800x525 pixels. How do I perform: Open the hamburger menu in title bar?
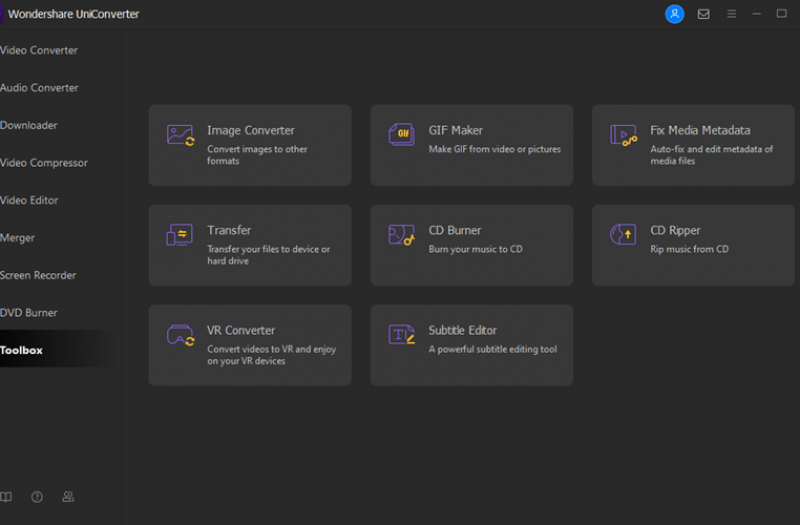pyautogui.click(x=732, y=14)
